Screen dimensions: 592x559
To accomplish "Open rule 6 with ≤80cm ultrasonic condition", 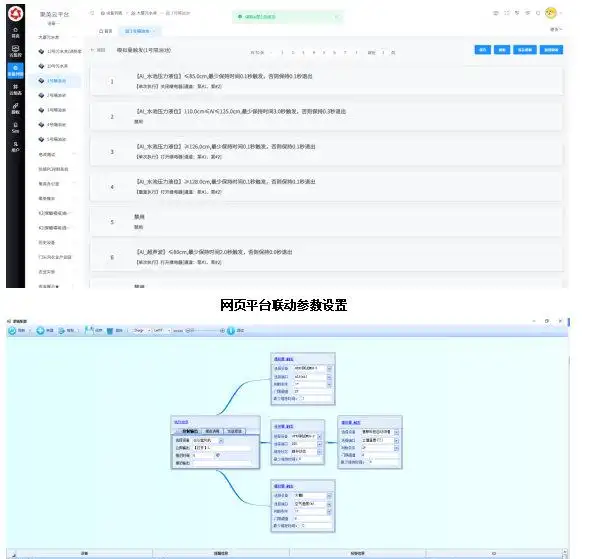I will pyautogui.click(x=326, y=257).
